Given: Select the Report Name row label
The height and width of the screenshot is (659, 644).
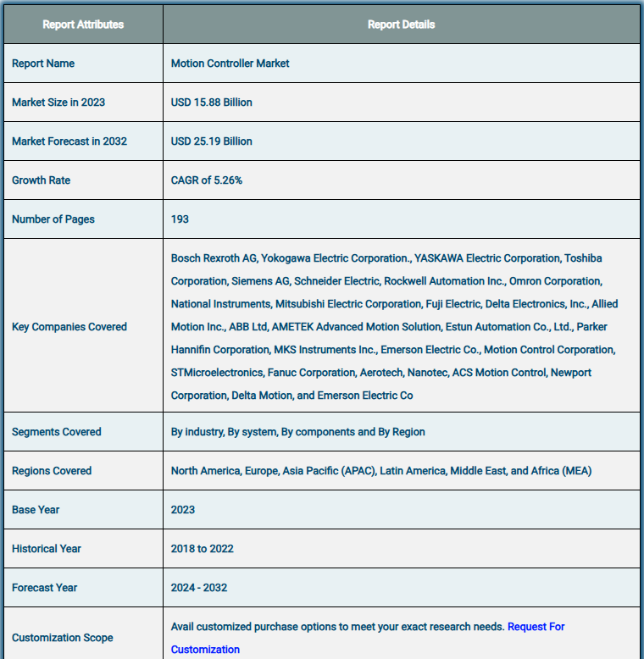Looking at the screenshot, I should click(x=43, y=64).
